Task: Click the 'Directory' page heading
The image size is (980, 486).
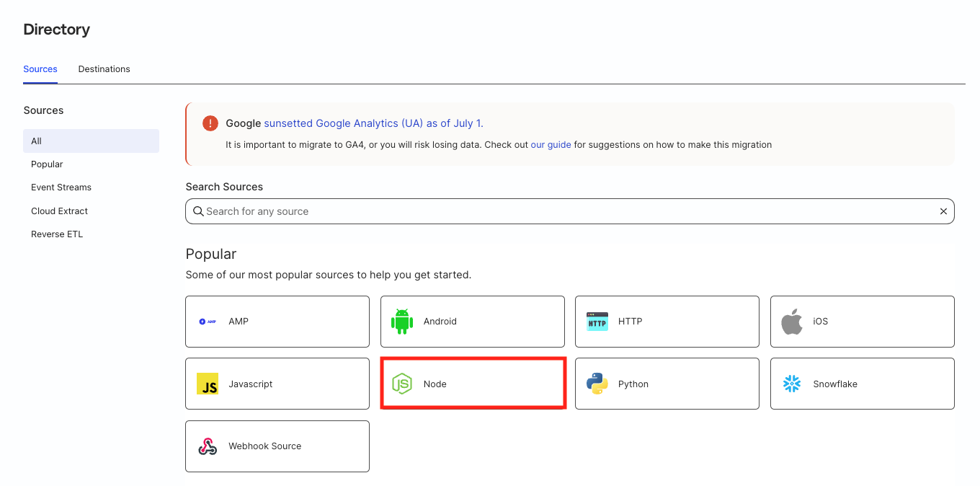Action: [57, 30]
